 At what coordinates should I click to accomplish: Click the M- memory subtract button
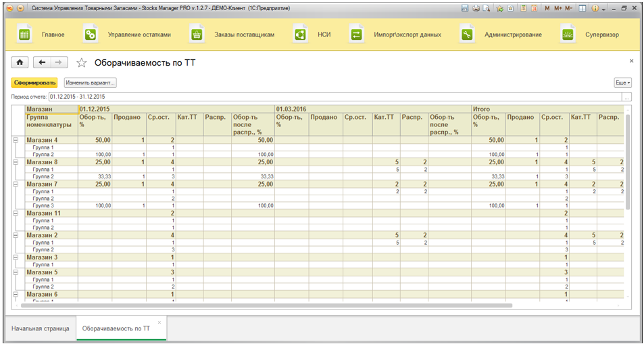(568, 8)
